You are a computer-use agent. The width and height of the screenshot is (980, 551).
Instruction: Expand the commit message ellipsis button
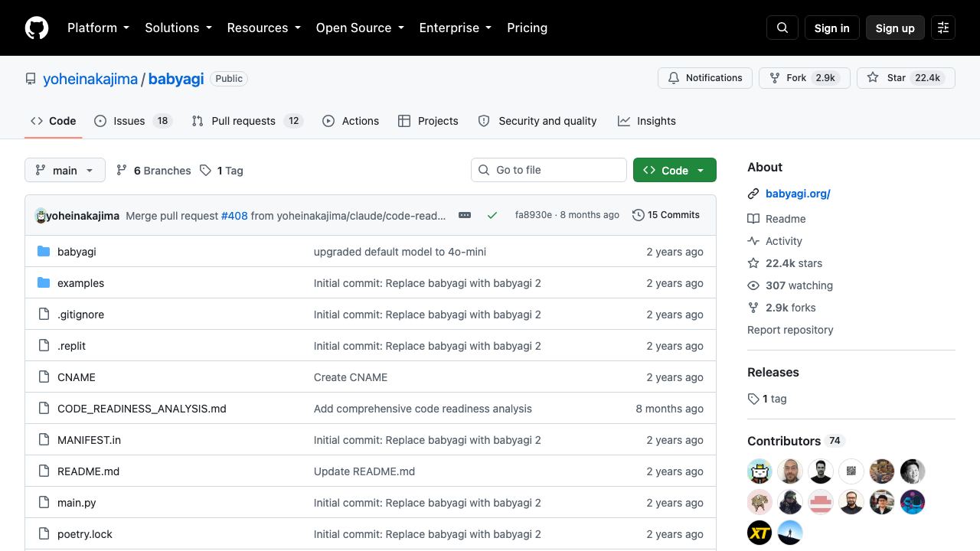pyautogui.click(x=465, y=215)
